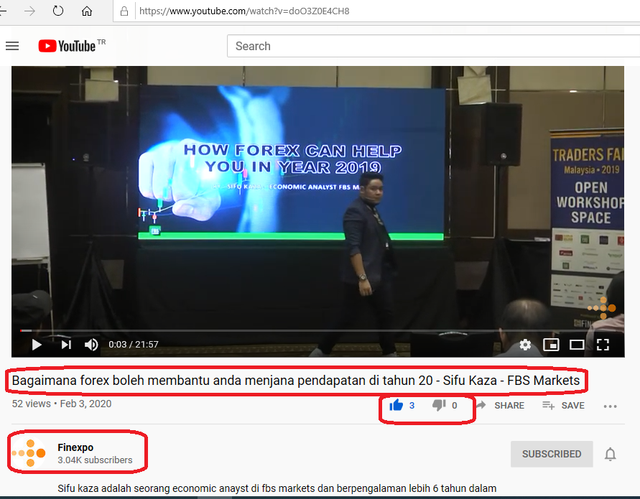Viewport: 640px width, 499px height.
Task: Click SAVE to add to playlist
Action: (563, 406)
